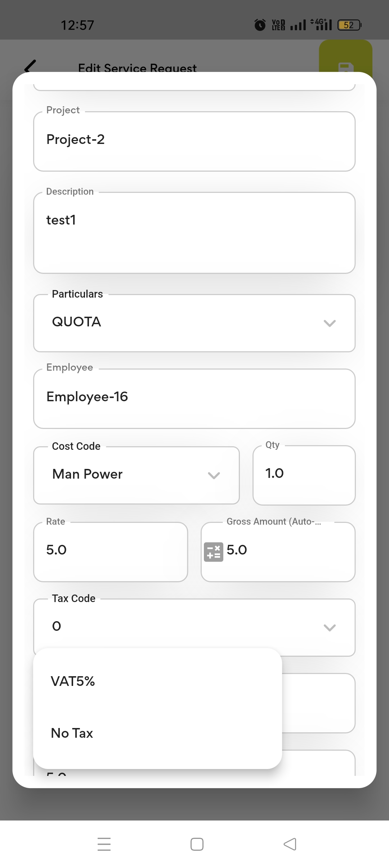Viewport: 389px width, 868px height.
Task: Open the Cost Code dropdown
Action: [x=136, y=475]
